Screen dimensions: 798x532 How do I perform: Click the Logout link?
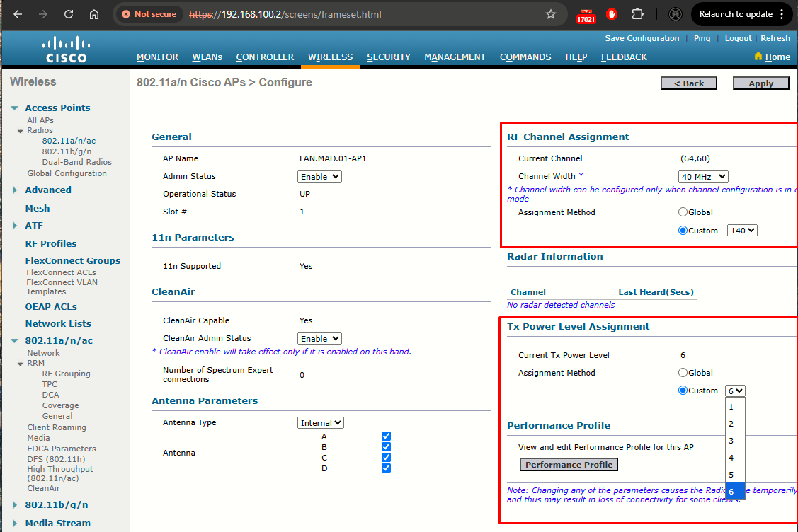[738, 38]
